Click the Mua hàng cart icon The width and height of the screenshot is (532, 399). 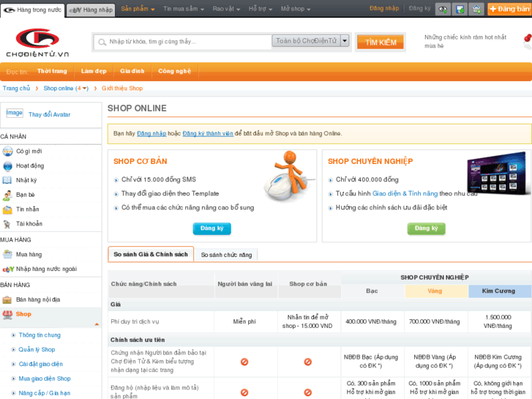tap(7, 254)
